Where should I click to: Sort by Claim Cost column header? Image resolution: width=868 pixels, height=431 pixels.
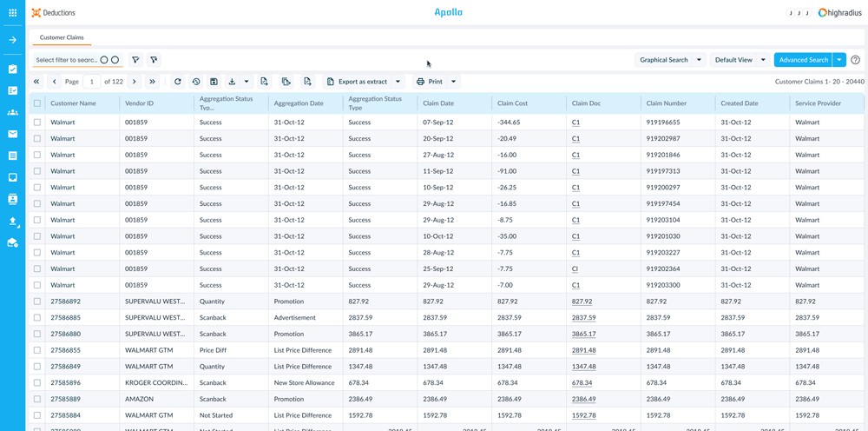click(x=513, y=103)
